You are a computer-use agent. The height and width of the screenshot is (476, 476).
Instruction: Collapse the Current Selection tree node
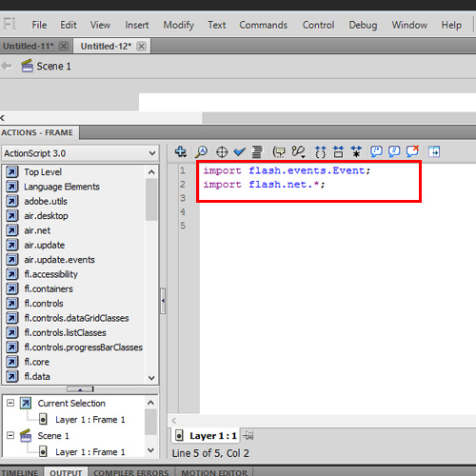click(x=10, y=403)
